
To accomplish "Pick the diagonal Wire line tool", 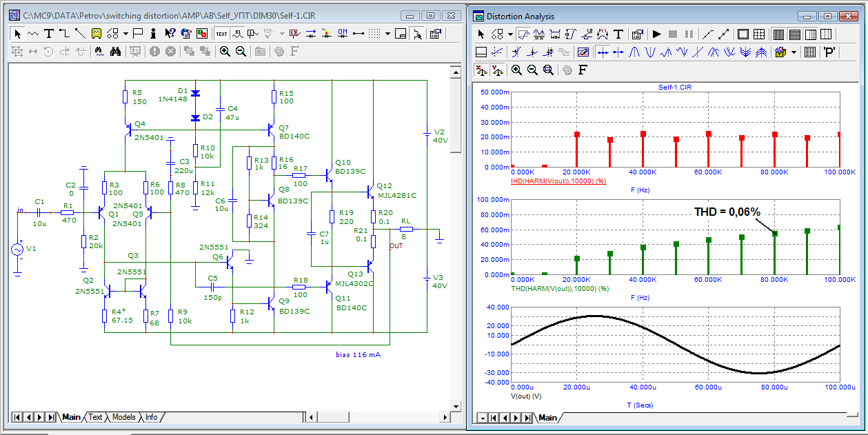I will click(80, 33).
